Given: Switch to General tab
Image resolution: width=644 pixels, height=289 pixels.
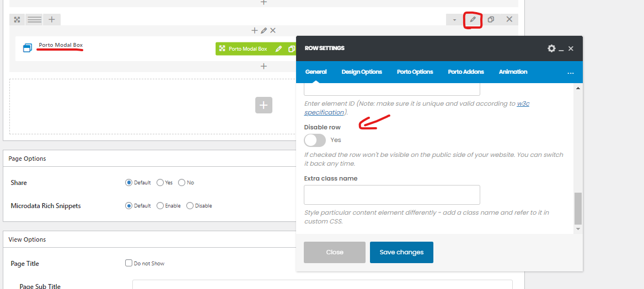Looking at the screenshot, I should point(316,72).
